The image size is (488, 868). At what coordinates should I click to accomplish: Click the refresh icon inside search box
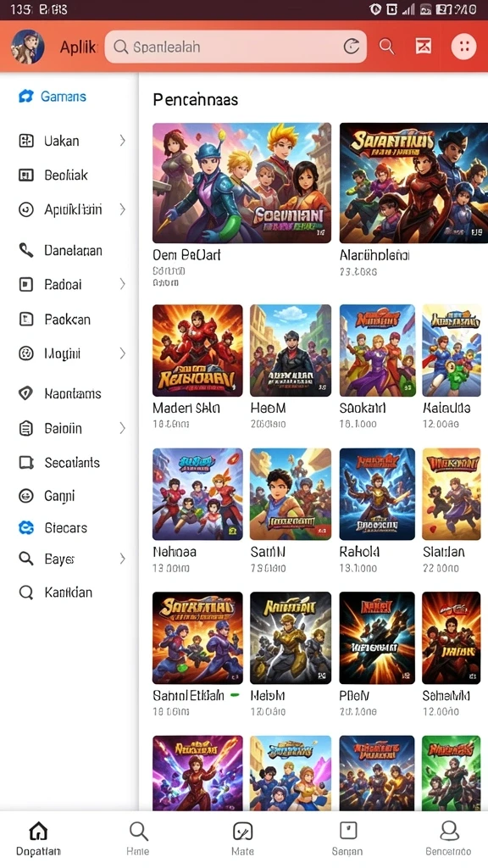pyautogui.click(x=352, y=47)
